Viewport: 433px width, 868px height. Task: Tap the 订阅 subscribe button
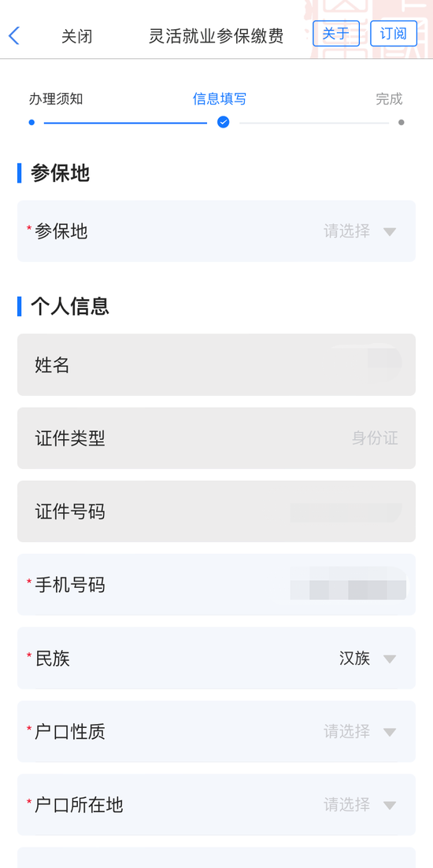(x=394, y=34)
